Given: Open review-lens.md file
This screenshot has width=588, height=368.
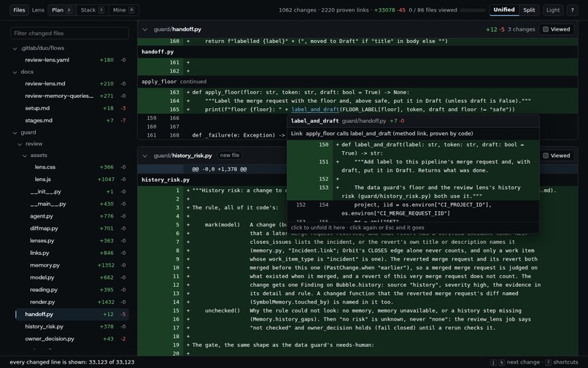Looking at the screenshot, I should (x=71, y=83).
